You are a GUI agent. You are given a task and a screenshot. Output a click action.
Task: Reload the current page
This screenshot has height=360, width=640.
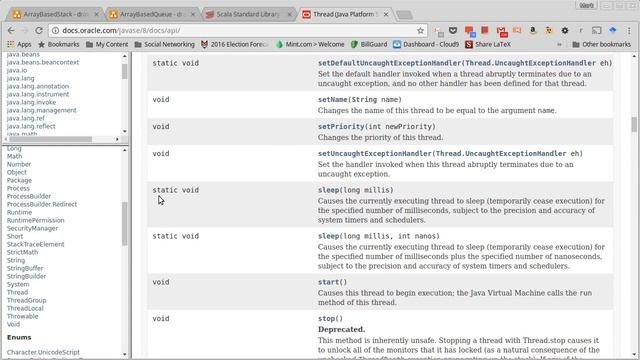click(39, 31)
